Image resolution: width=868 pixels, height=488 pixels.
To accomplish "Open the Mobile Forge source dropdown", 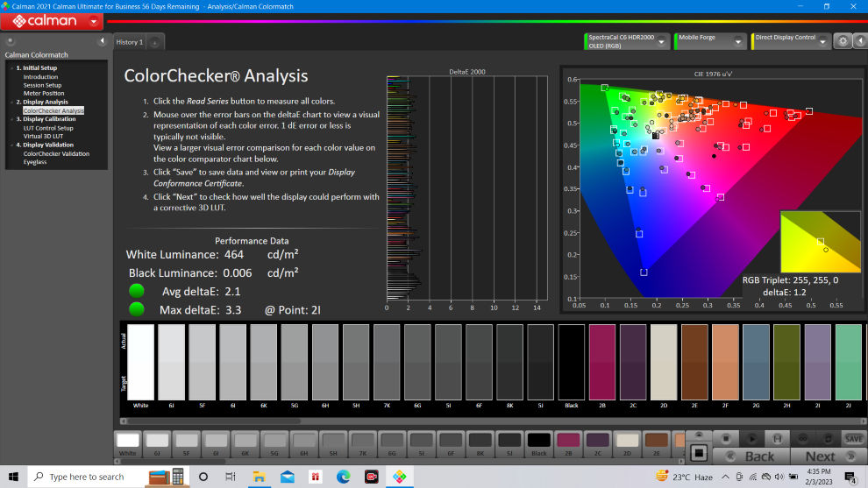I will pos(738,41).
